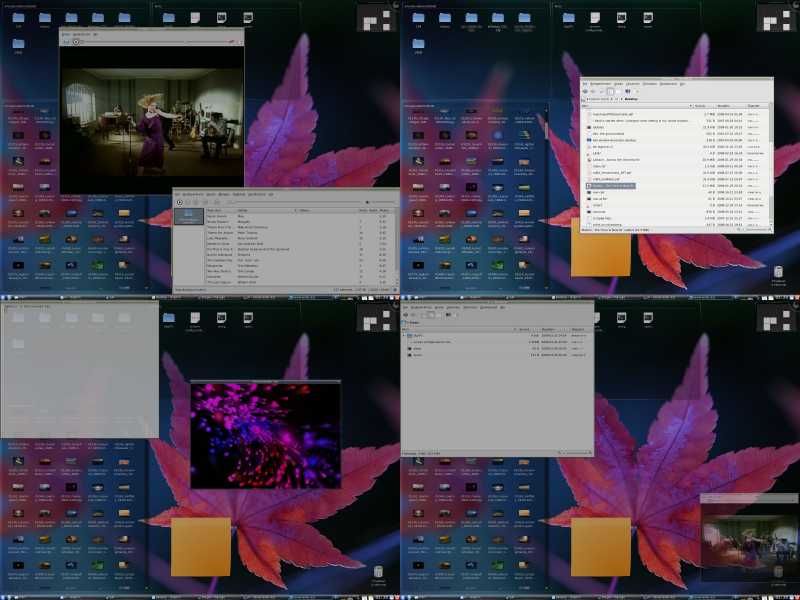Open the trash icon on the particle animation desktop

[378, 571]
